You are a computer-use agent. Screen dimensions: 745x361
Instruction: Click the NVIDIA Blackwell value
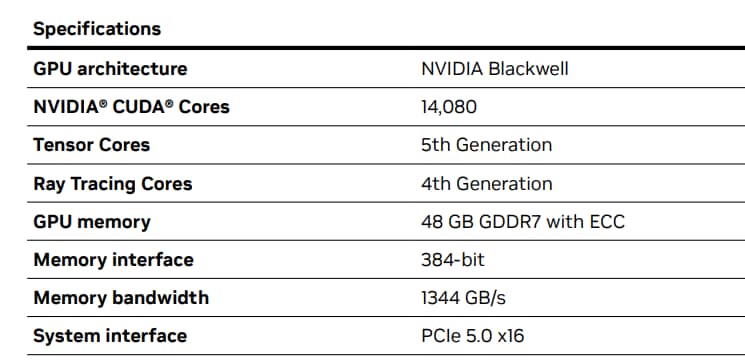[x=495, y=69]
